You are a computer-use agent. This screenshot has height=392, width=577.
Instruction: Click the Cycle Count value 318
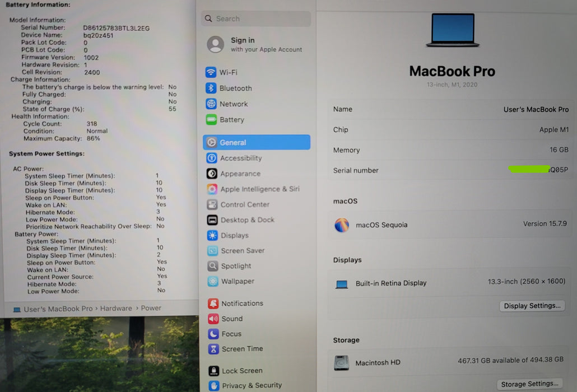pos(92,124)
